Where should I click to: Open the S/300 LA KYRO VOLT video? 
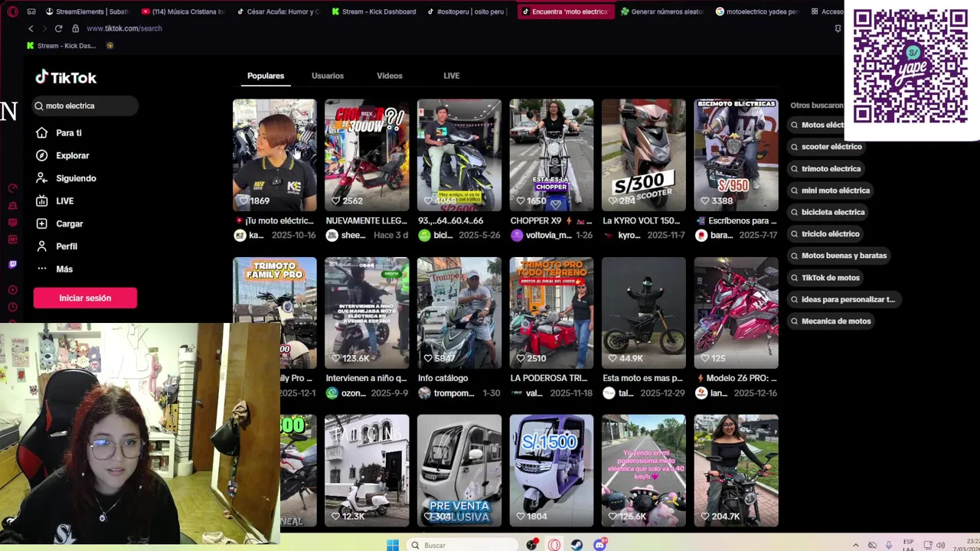click(x=644, y=155)
